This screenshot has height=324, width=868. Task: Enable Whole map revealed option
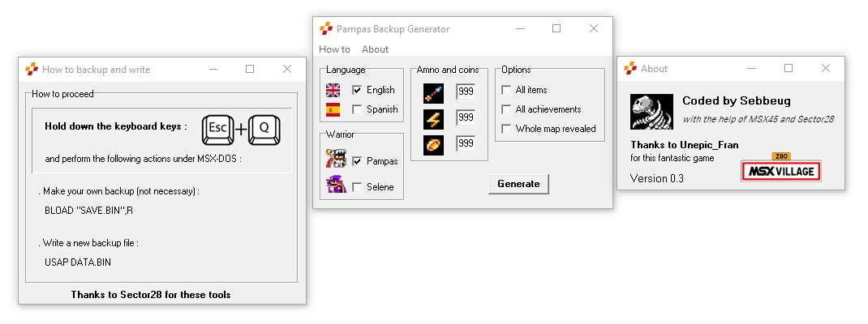pyautogui.click(x=506, y=129)
